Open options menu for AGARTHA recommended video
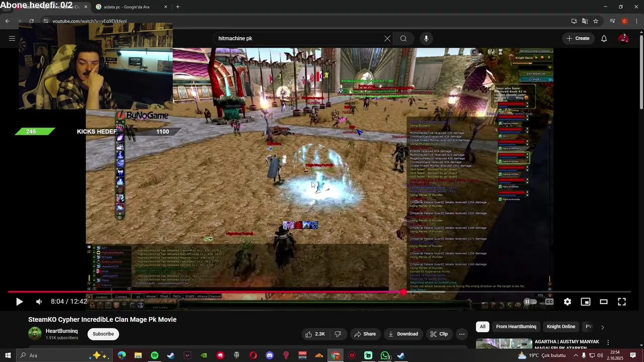The image size is (644, 362). point(608,343)
